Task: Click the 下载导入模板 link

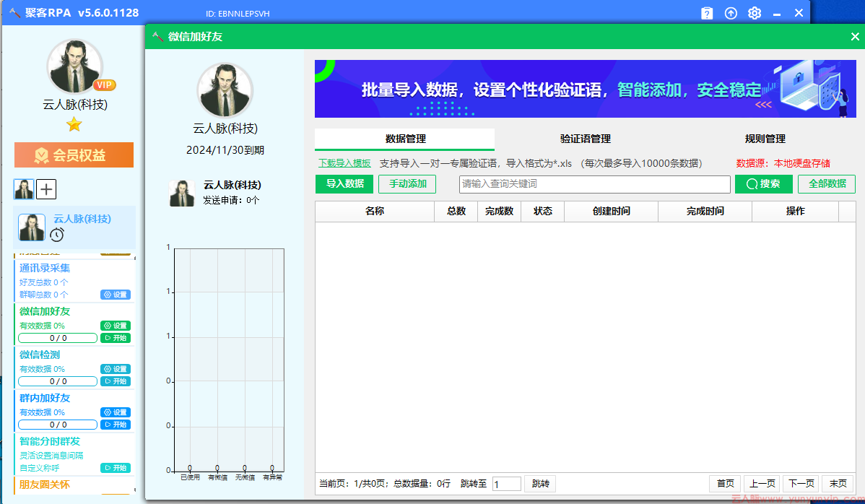Action: pos(344,163)
